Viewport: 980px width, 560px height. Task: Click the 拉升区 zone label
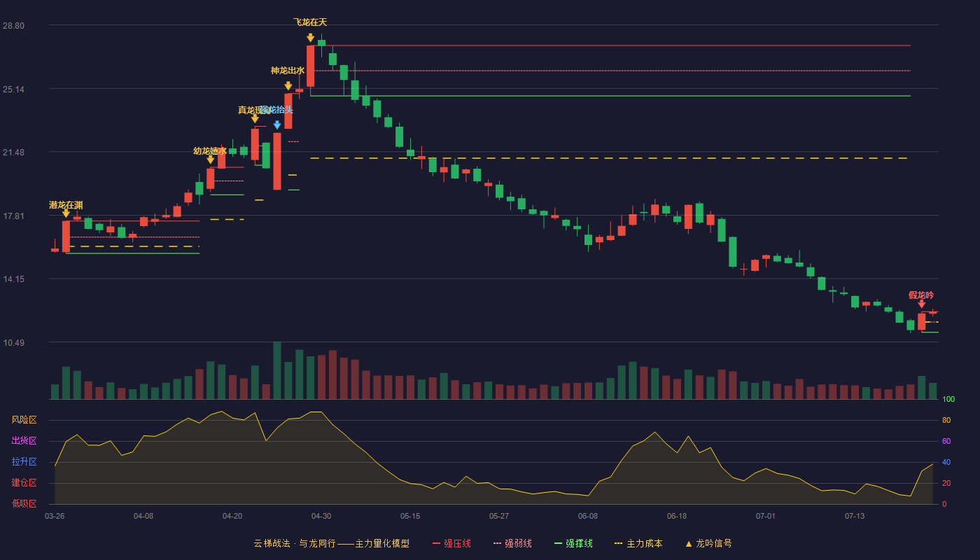[24, 462]
